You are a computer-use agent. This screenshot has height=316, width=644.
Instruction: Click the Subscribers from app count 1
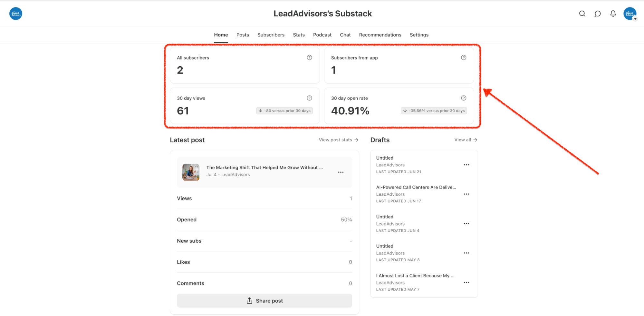pos(333,70)
